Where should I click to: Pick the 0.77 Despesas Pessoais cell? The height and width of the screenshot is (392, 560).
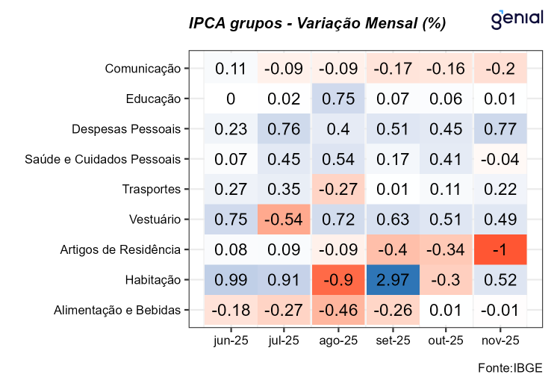click(500, 128)
